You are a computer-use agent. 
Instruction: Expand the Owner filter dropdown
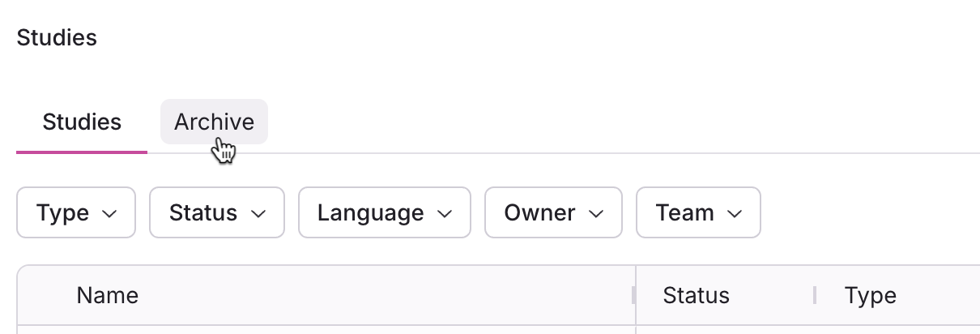(x=553, y=213)
